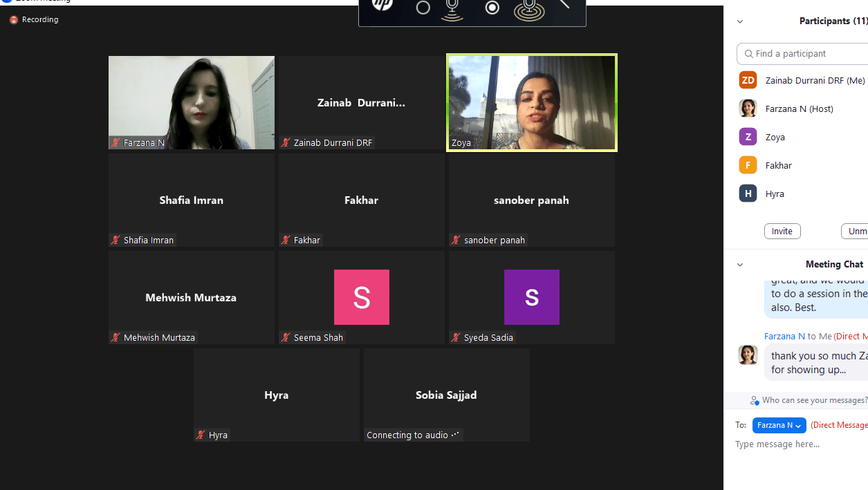Collapse the Meeting Chat panel chevron

point(740,265)
